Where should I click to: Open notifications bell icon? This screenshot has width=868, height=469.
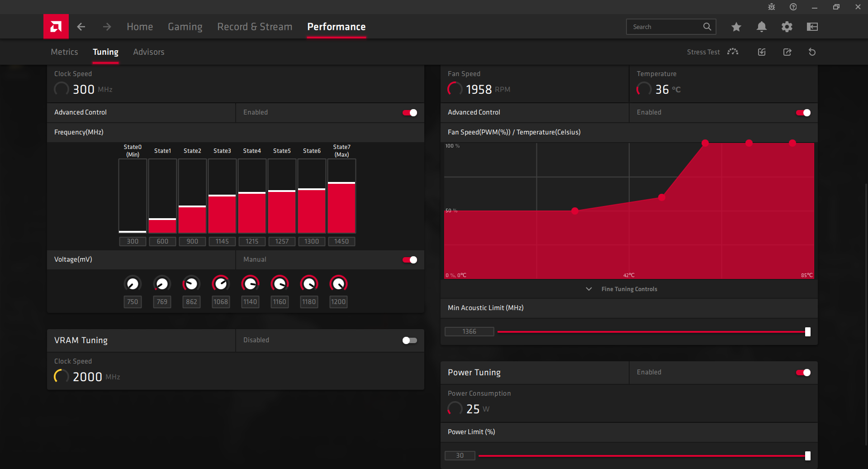coord(762,27)
